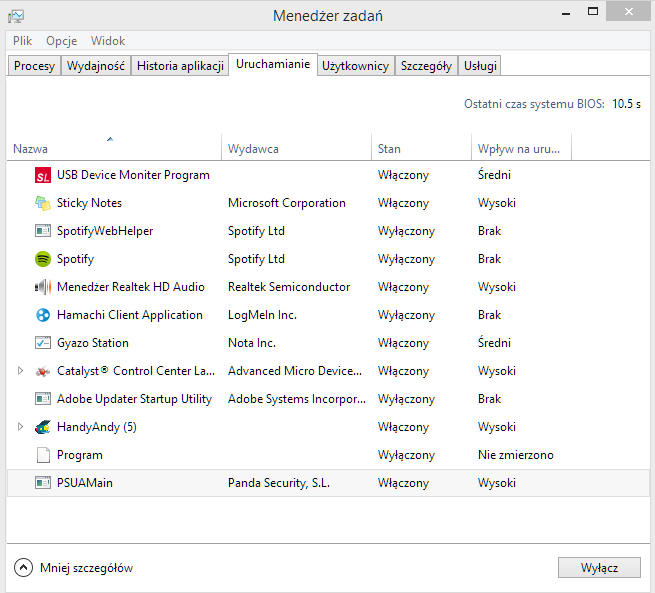The image size is (655, 593).
Task: Sort by the Wydawca column header
Action: (x=296, y=147)
